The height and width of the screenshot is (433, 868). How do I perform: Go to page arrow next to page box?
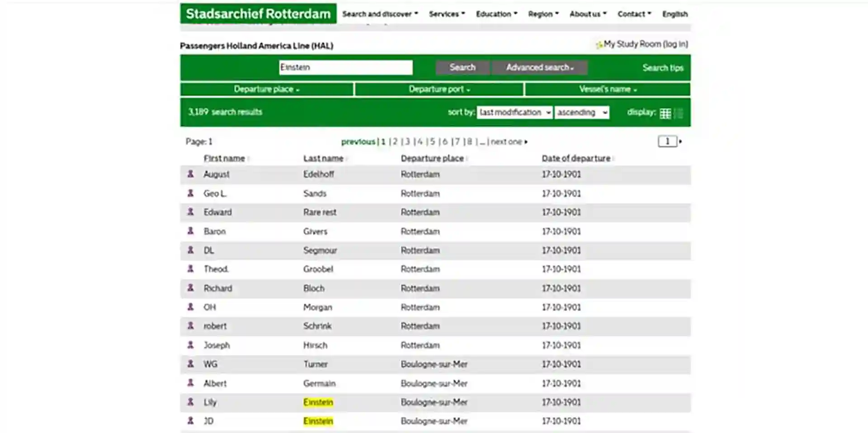coord(680,141)
